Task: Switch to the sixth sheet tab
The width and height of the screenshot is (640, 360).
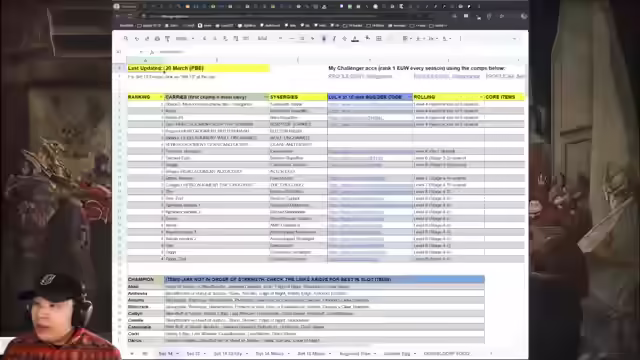Action: (355, 353)
